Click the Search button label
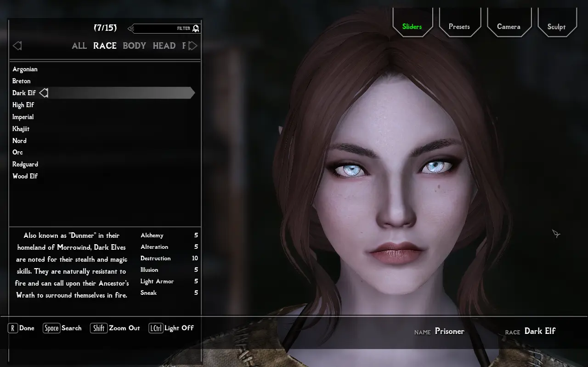588x367 pixels. (72, 328)
